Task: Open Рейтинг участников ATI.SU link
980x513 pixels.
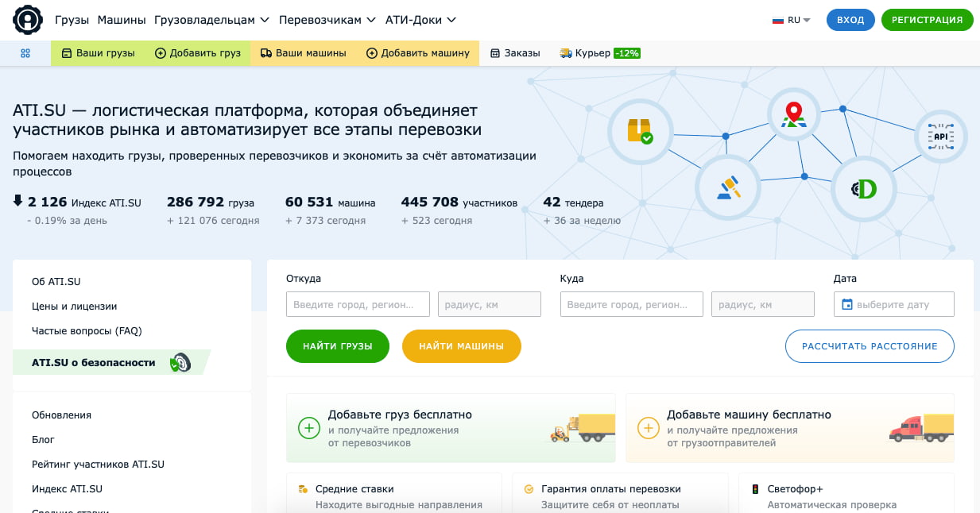Action: [x=98, y=464]
